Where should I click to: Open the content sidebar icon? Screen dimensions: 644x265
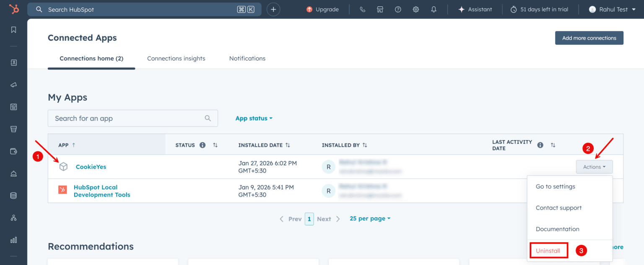[x=13, y=107]
